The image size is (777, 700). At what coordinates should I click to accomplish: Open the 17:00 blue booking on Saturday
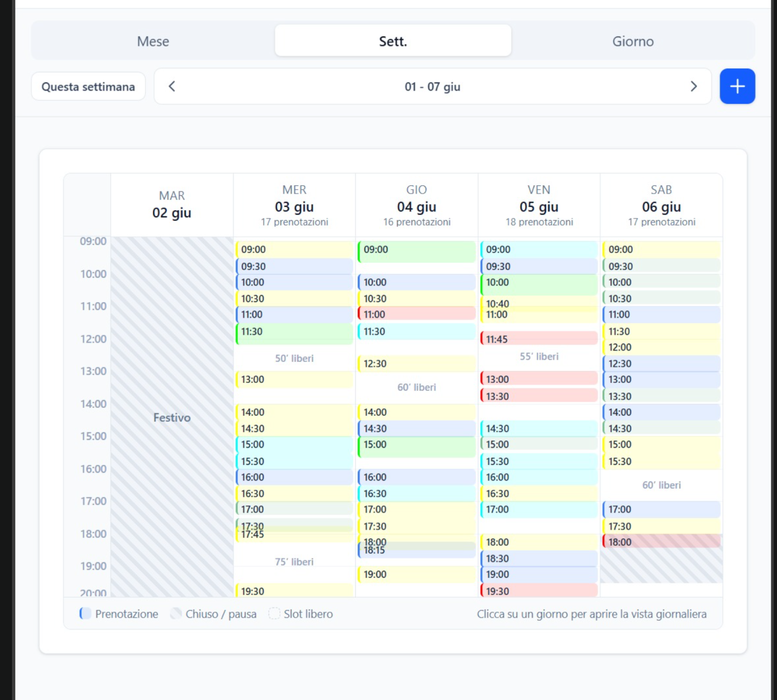(661, 509)
